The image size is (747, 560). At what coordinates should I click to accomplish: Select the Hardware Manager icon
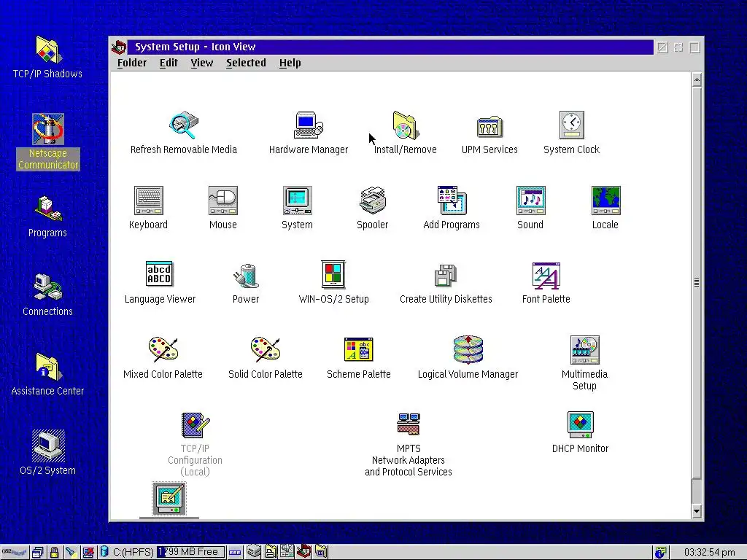pos(309,125)
